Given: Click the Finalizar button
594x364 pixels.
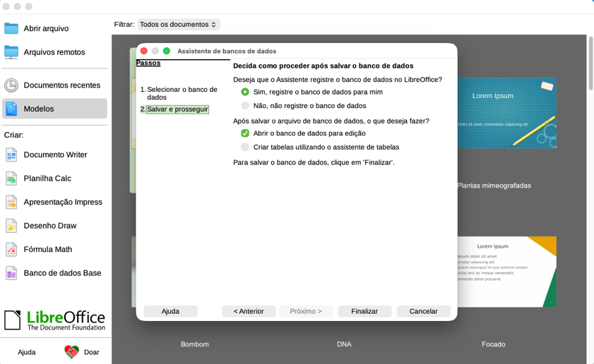Looking at the screenshot, I should coord(364,311).
